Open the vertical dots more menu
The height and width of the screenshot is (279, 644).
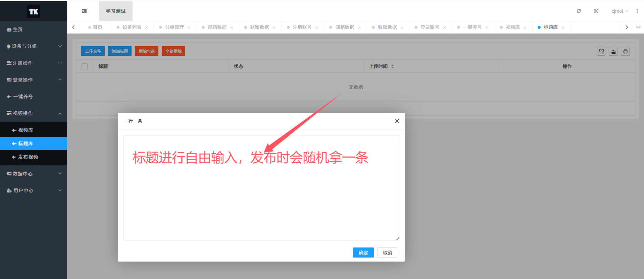tap(637, 11)
